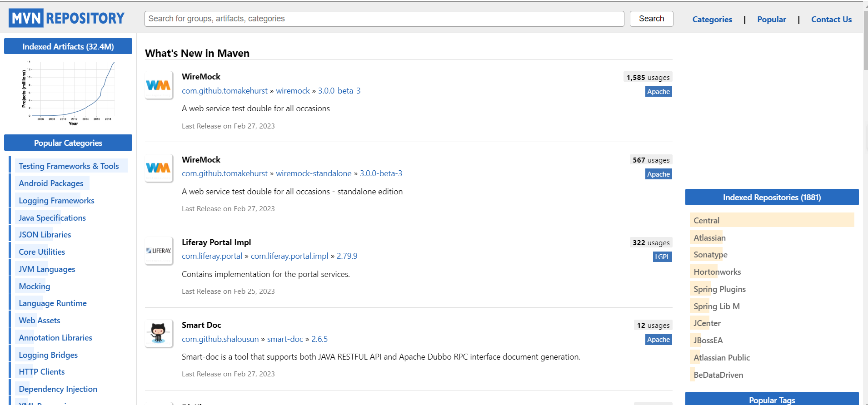The height and width of the screenshot is (405, 868).
Task: Open the wiremock artifact link
Action: click(x=293, y=91)
